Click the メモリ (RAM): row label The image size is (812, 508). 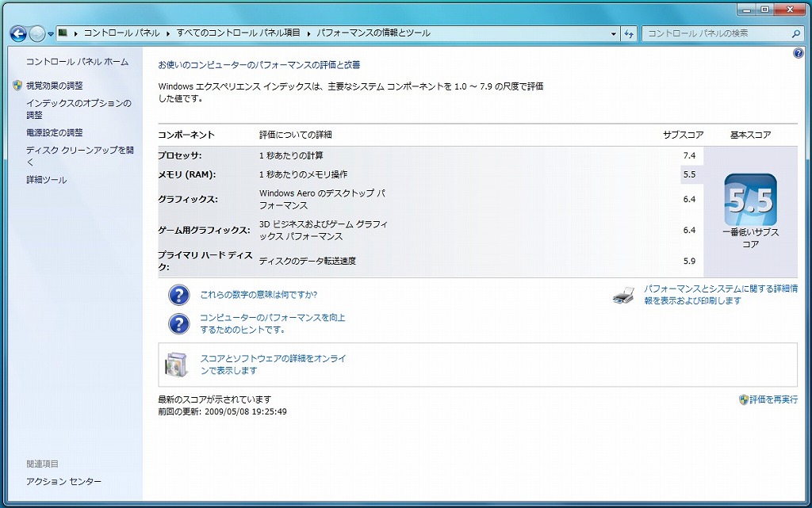point(186,174)
